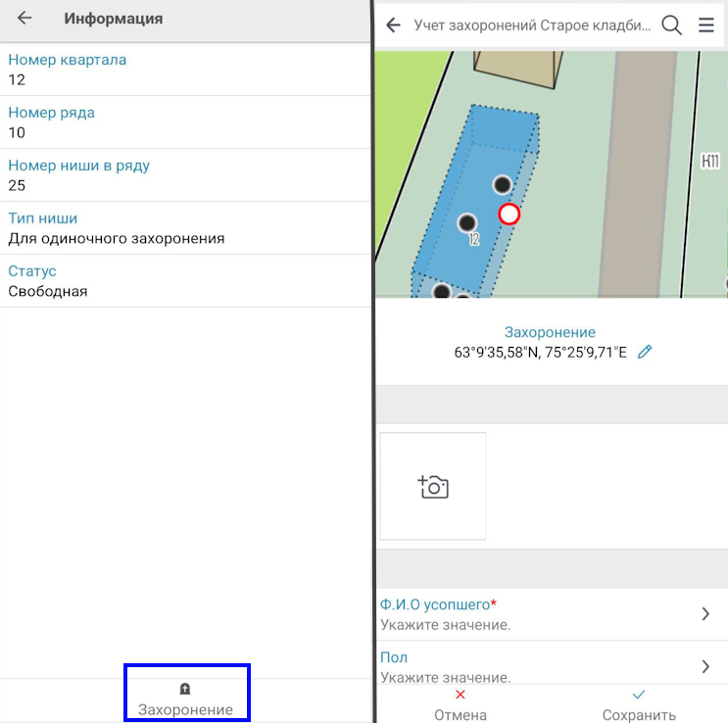Select the red circle marker on map

(509, 214)
